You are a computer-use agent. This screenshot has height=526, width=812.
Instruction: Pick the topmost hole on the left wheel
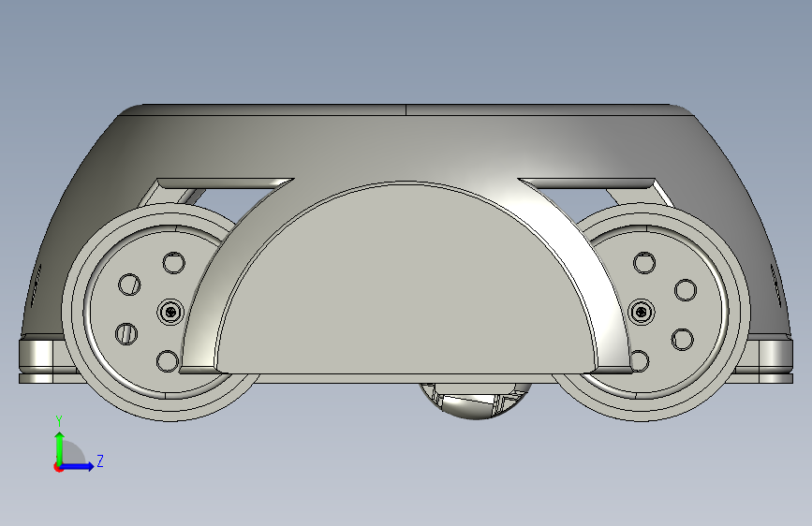(174, 263)
